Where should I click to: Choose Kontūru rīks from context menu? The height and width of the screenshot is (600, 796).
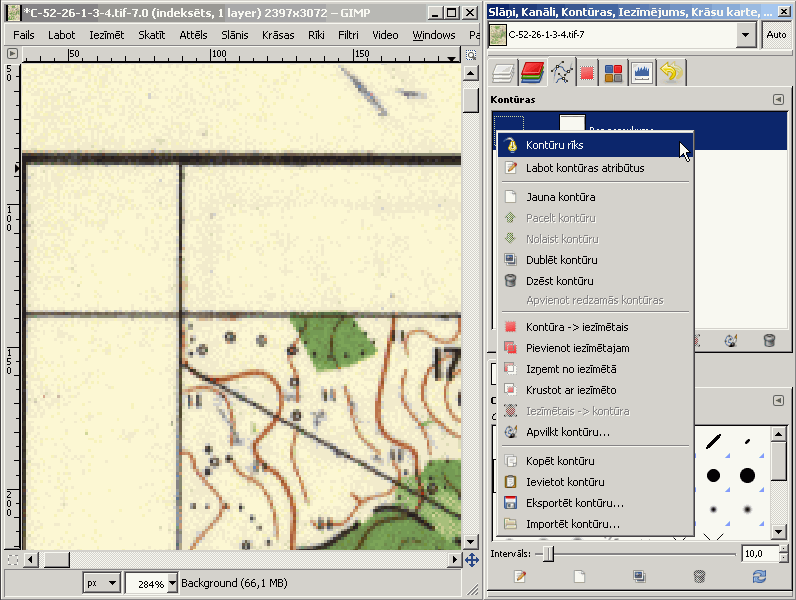pos(595,145)
